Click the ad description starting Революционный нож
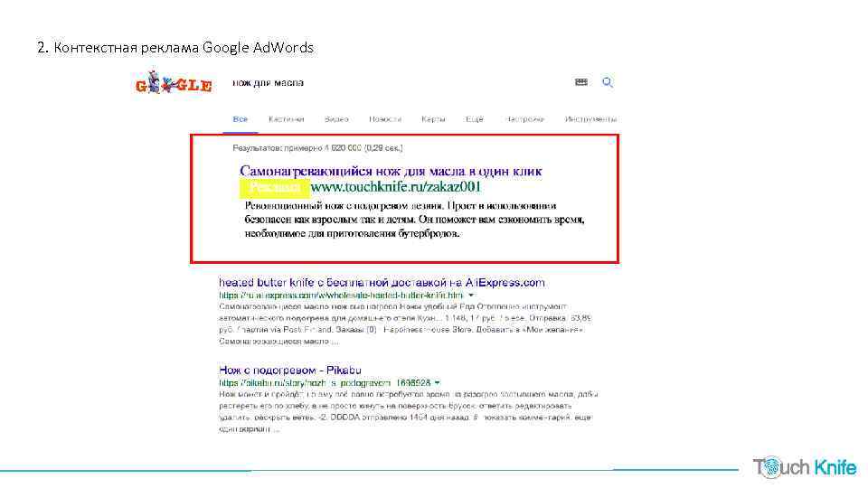The width and height of the screenshot is (868, 488). click(x=415, y=220)
